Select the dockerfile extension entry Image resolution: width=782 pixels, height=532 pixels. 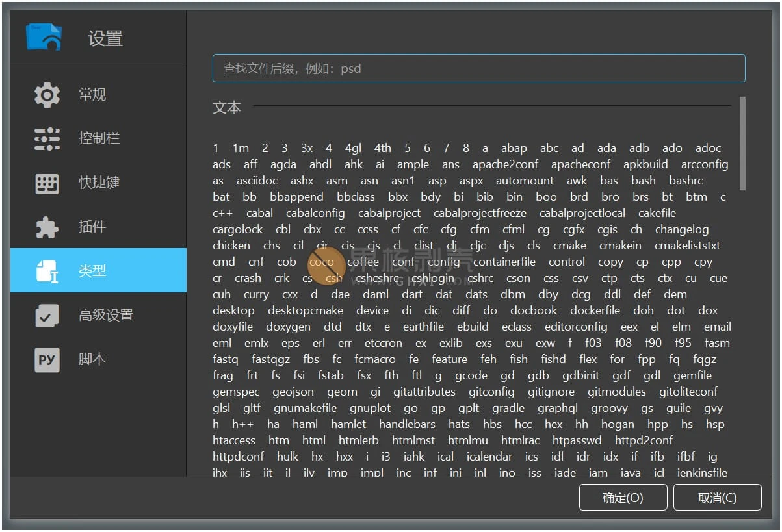click(x=595, y=310)
